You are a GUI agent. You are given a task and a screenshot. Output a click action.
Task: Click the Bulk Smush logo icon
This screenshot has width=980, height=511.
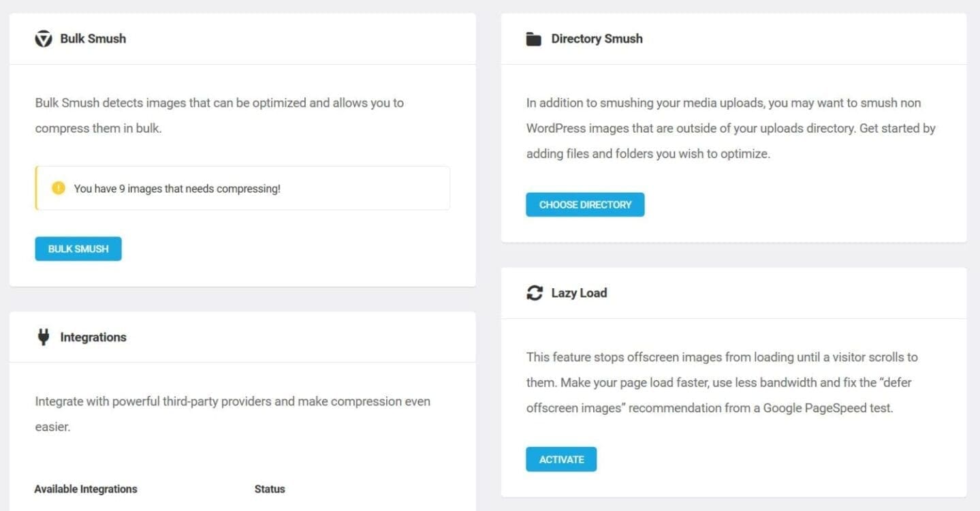[x=44, y=39]
